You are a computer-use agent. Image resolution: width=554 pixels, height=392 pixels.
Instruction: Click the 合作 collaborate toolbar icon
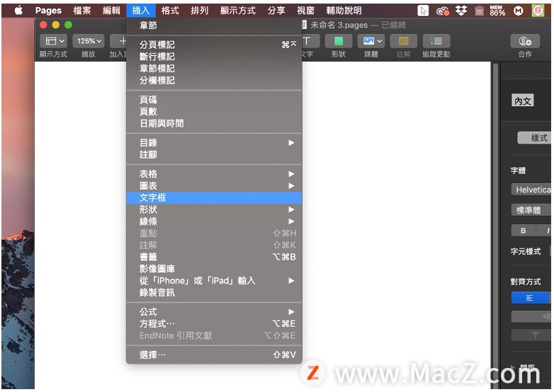[525, 41]
